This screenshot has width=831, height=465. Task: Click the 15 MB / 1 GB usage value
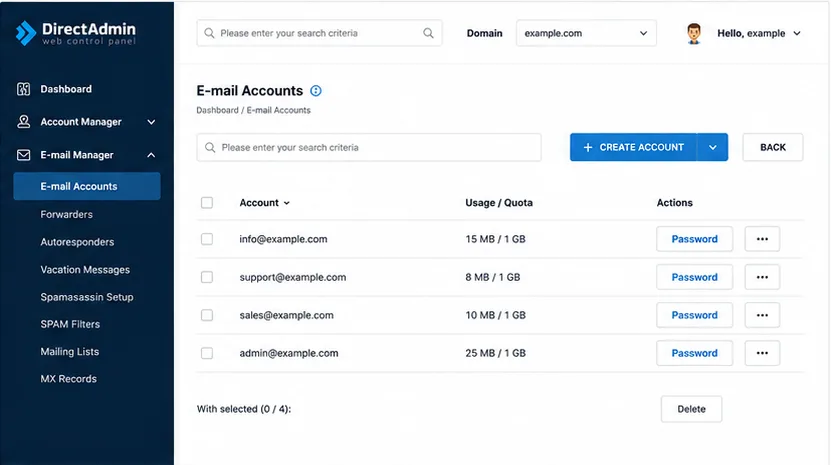click(496, 239)
